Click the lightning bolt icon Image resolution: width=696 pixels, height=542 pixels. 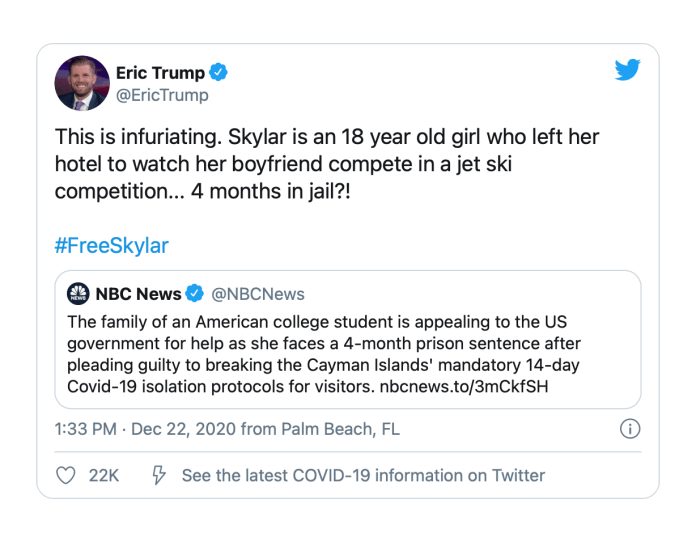tap(159, 475)
